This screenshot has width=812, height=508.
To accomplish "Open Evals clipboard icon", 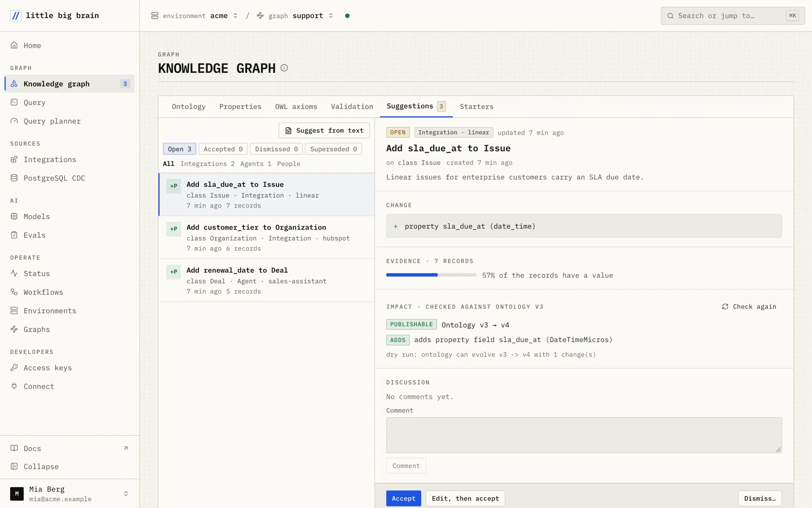I will [14, 235].
